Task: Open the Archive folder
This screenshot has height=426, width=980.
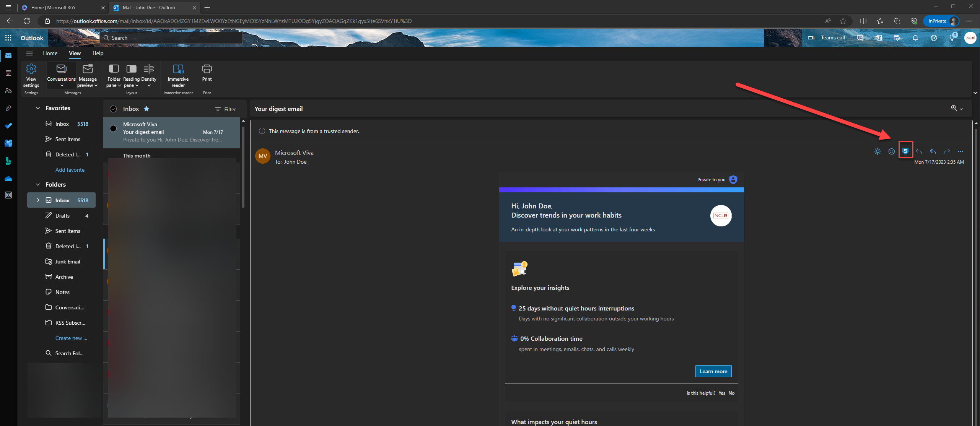Action: [61, 277]
